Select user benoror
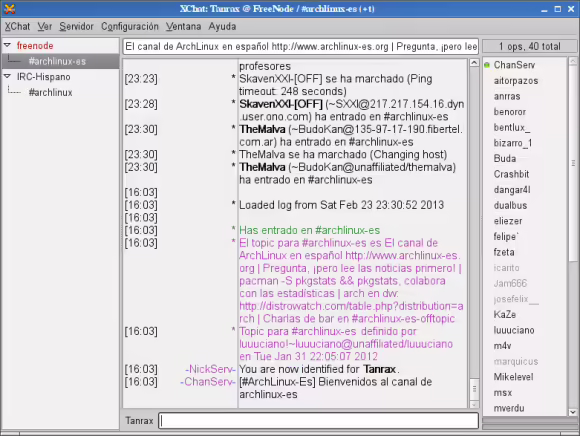The image size is (580, 436). tap(510, 112)
